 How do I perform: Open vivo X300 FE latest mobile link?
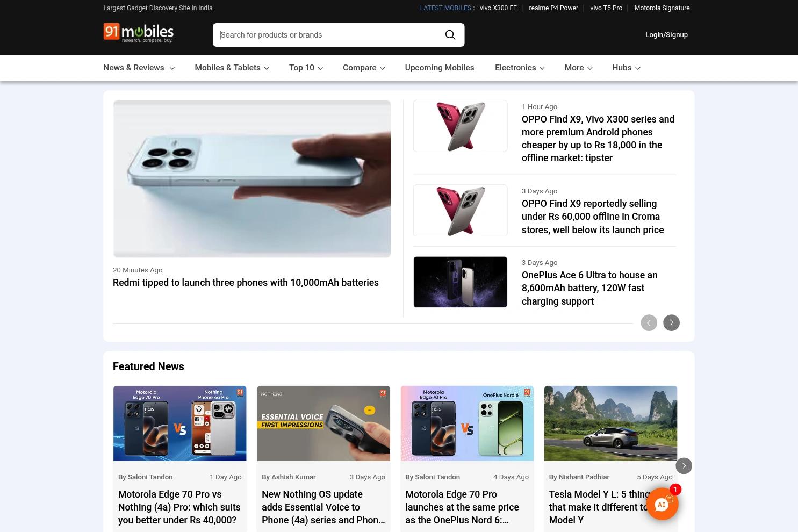tap(498, 8)
